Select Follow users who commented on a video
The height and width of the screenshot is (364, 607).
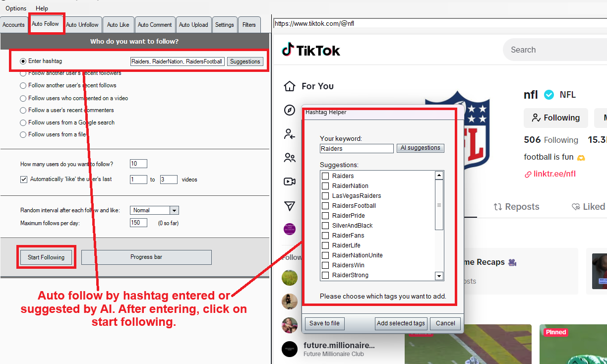[x=23, y=98]
